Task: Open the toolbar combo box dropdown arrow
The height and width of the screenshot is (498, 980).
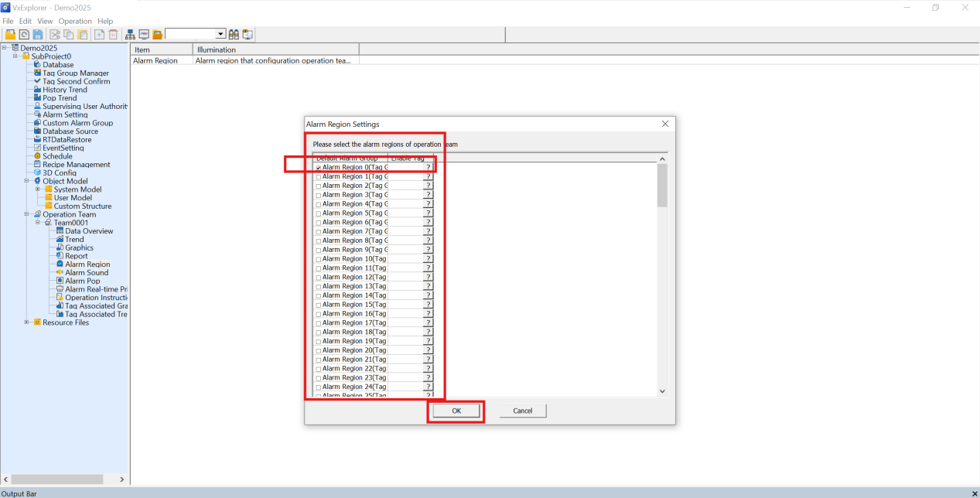Action: pyautogui.click(x=220, y=34)
